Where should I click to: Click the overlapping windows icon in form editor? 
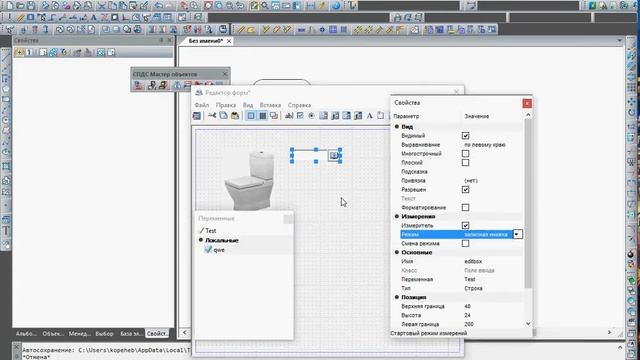274,116
